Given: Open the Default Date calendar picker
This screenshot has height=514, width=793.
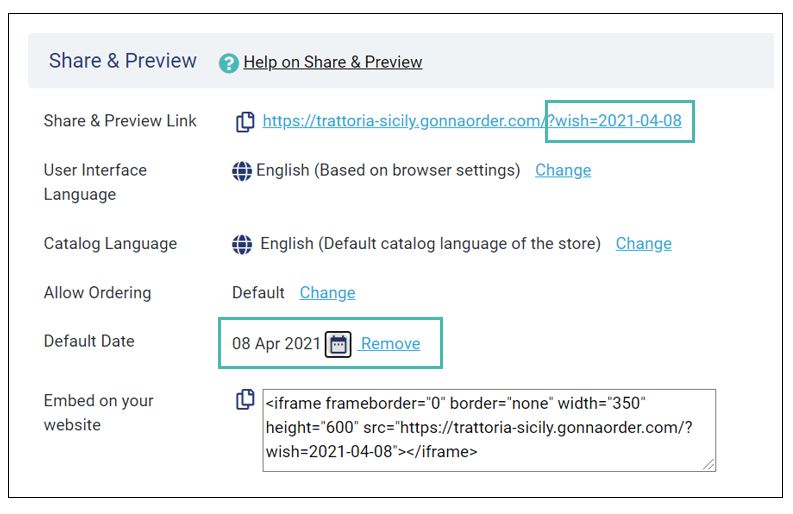Looking at the screenshot, I should click(338, 345).
